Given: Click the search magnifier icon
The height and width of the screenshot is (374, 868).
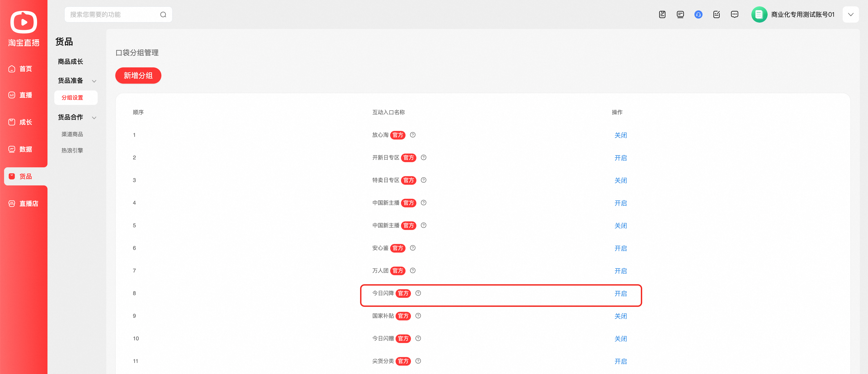Looking at the screenshot, I should click(x=163, y=14).
